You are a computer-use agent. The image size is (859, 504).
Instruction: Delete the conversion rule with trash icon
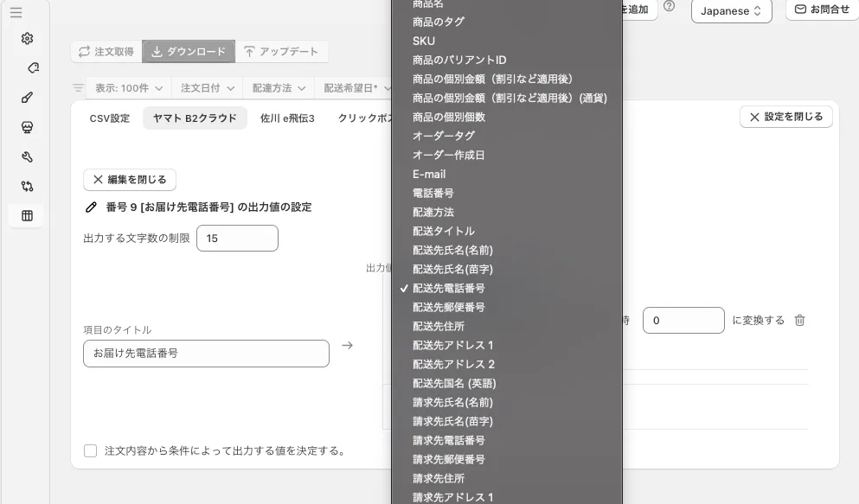pos(799,320)
